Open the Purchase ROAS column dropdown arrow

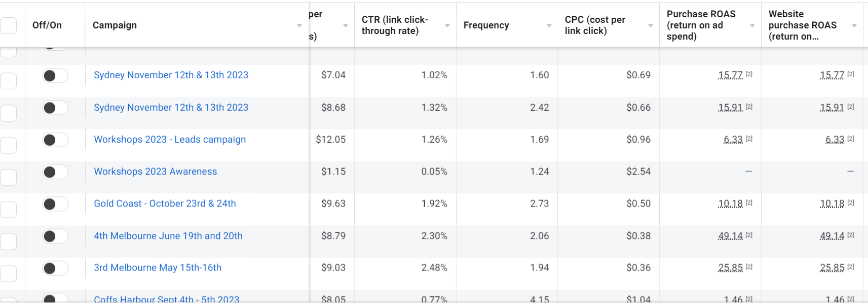pyautogui.click(x=752, y=25)
